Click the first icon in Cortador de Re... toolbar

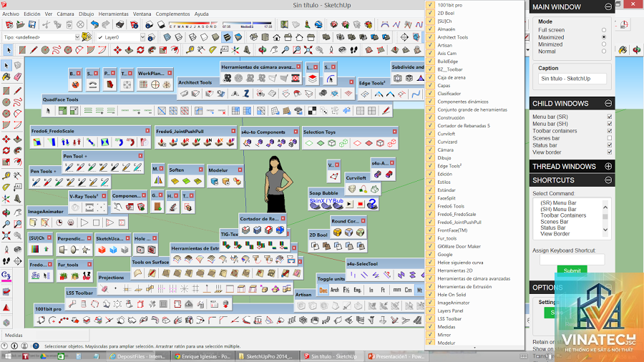pos(245,230)
